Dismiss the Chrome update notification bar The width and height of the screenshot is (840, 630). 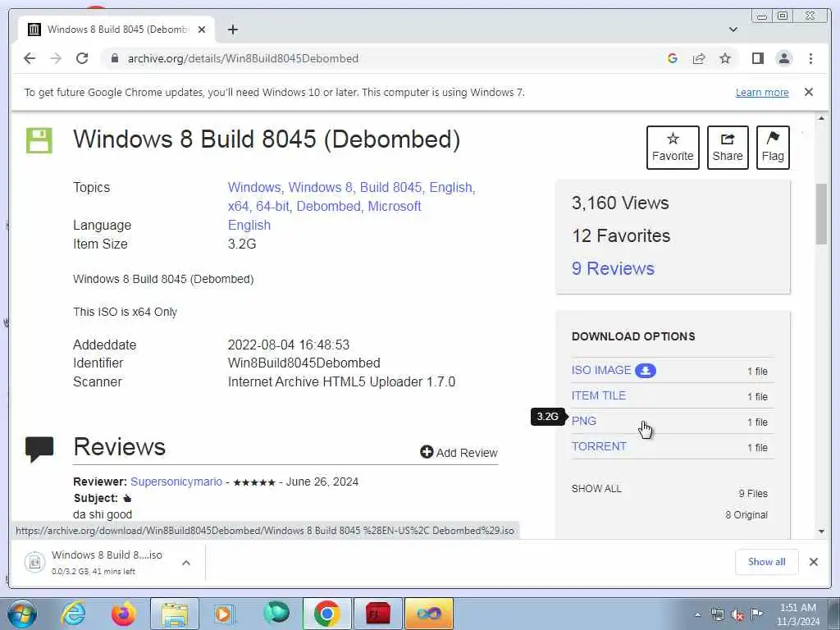pos(809,92)
